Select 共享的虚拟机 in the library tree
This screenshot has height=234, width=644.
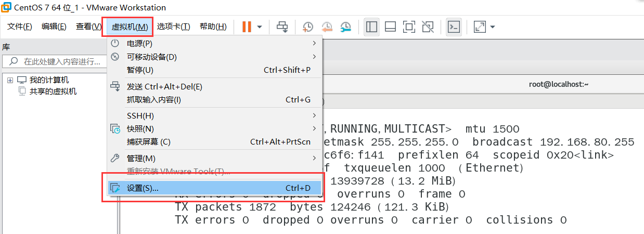53,92
